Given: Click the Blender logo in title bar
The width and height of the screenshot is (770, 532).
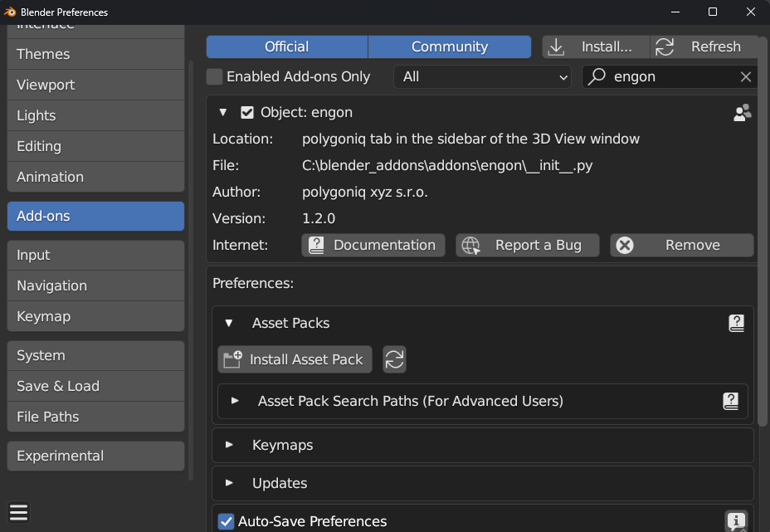Looking at the screenshot, I should click(x=10, y=12).
